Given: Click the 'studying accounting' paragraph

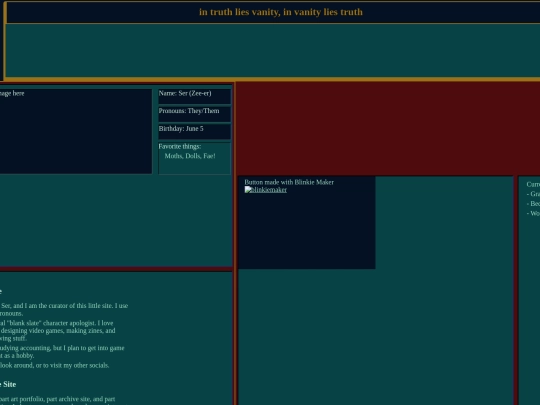Looking at the screenshot, I should click(62, 352).
